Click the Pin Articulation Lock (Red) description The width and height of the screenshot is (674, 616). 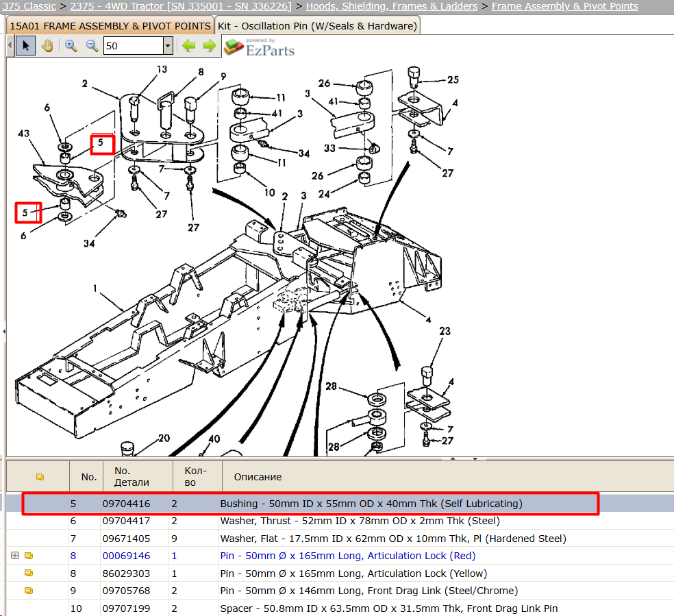(348, 556)
